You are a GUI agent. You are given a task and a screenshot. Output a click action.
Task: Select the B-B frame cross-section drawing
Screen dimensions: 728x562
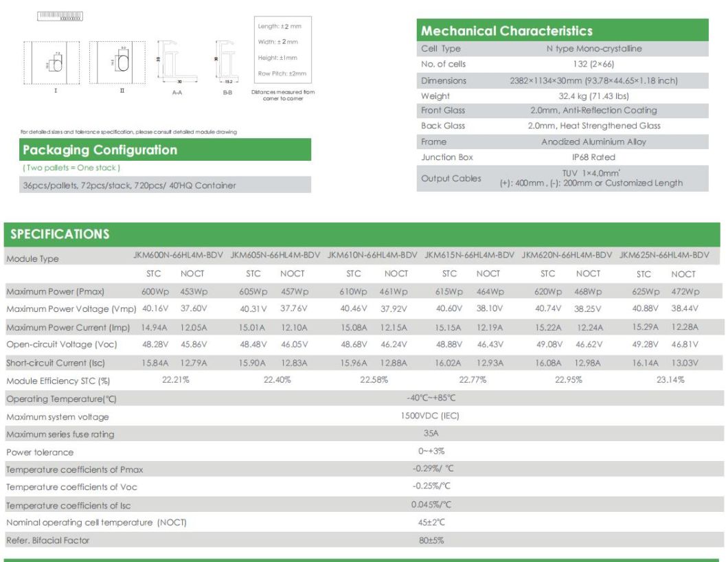225,62
